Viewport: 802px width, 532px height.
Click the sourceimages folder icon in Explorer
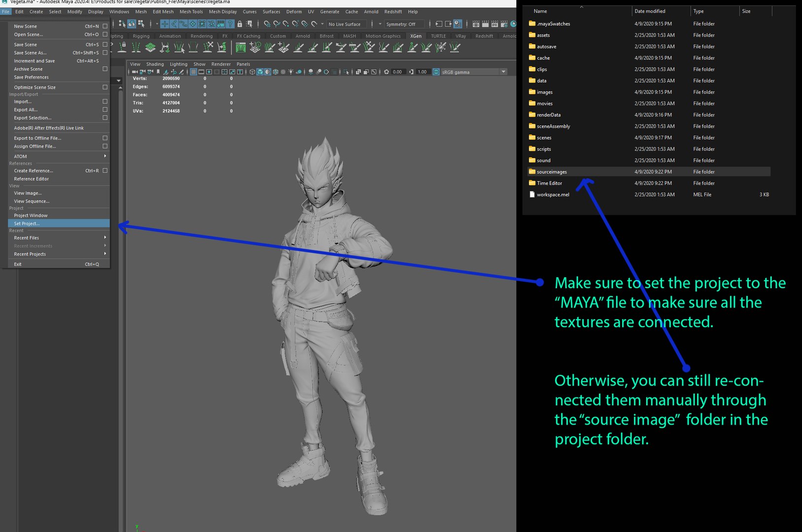tap(532, 171)
